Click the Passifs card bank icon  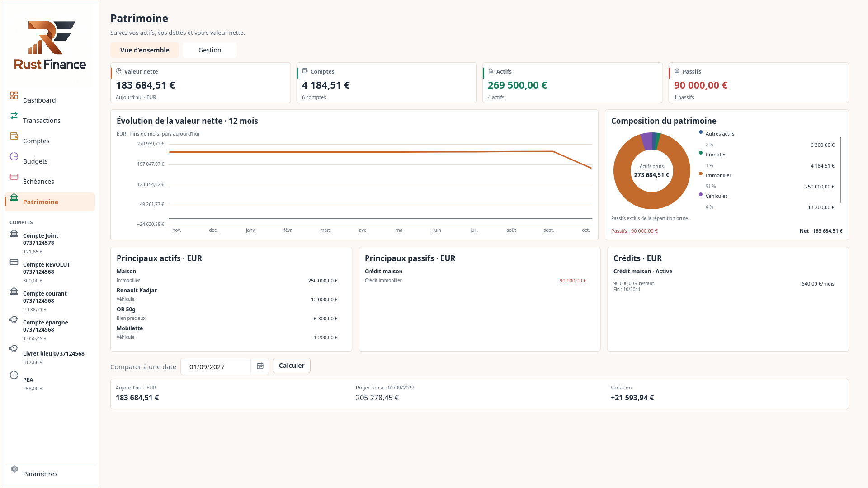[x=677, y=71]
